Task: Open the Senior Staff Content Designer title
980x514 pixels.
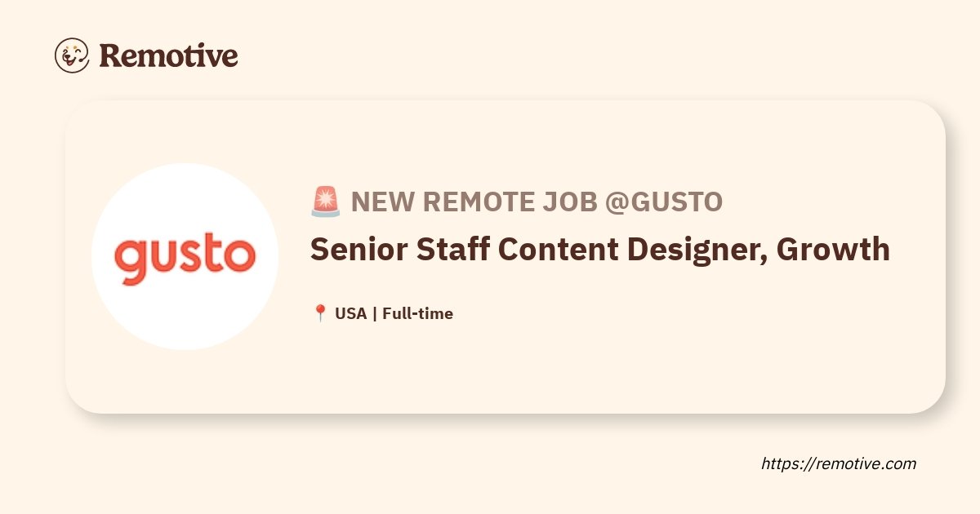Action: 600,250
